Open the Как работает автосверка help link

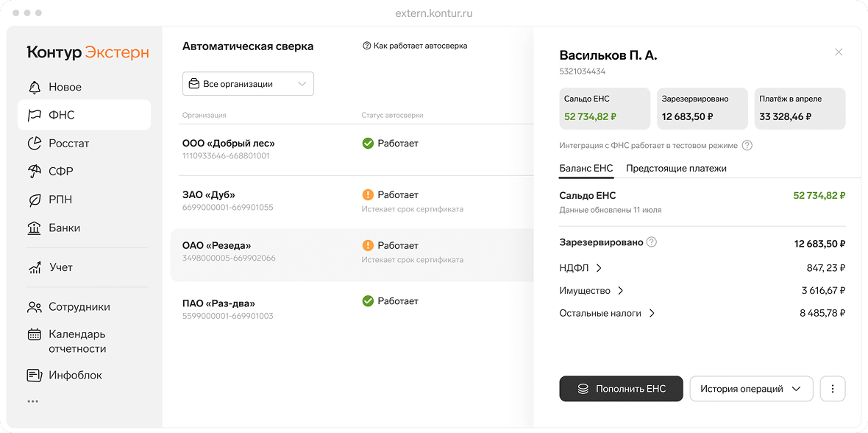(421, 45)
